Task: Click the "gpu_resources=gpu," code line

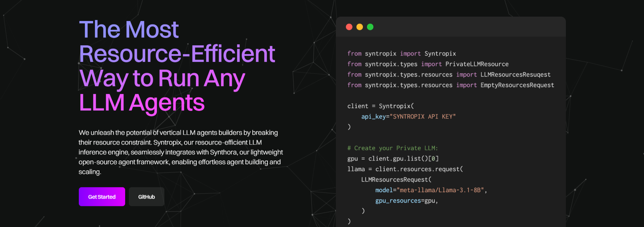Action: tap(407, 201)
